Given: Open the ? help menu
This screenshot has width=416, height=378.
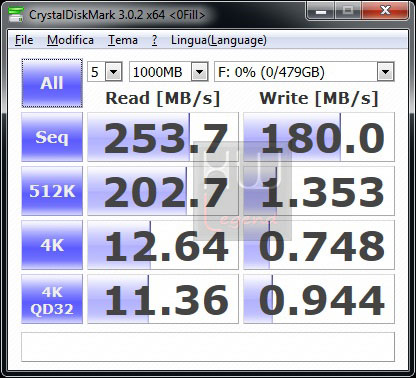Looking at the screenshot, I should pyautogui.click(x=154, y=40).
